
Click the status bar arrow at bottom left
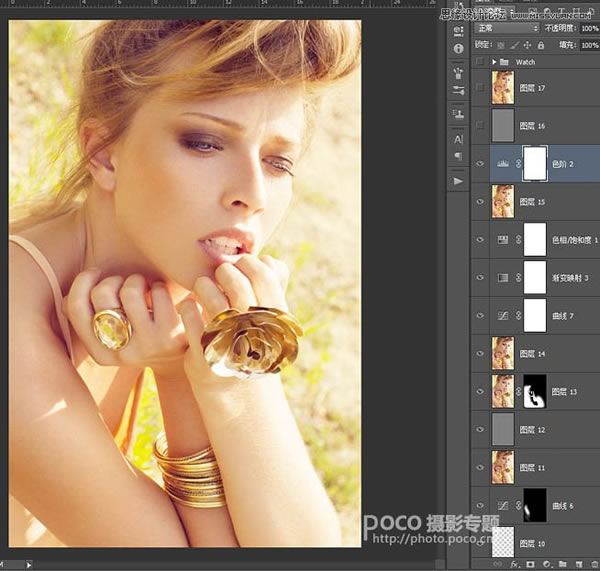click(29, 564)
